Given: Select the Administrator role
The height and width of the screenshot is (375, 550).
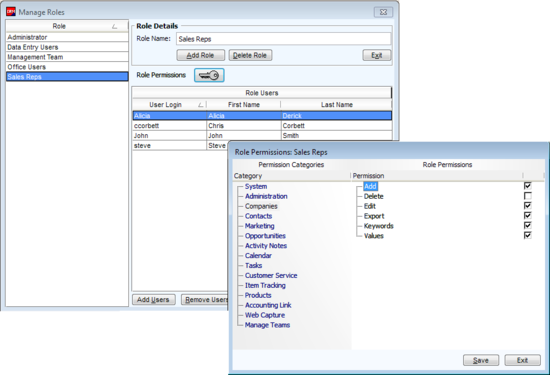Looking at the screenshot, I should [67, 37].
